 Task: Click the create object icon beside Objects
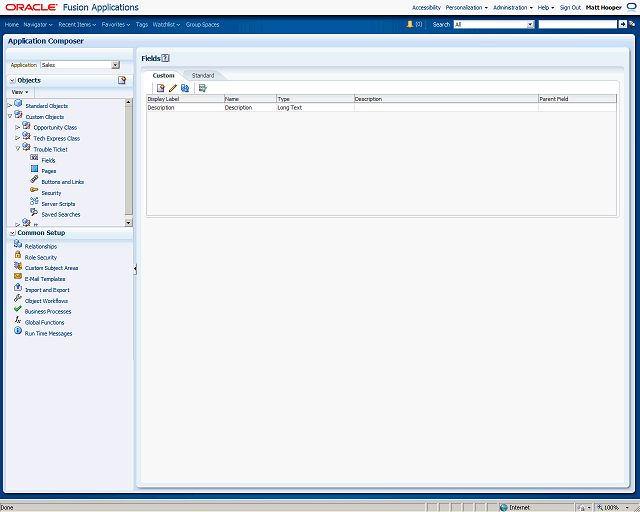(122, 80)
